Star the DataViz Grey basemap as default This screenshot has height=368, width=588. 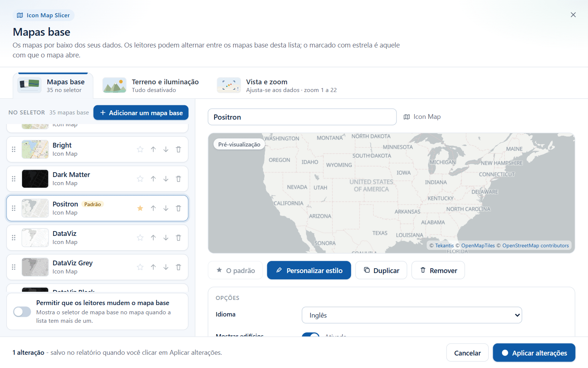point(140,267)
